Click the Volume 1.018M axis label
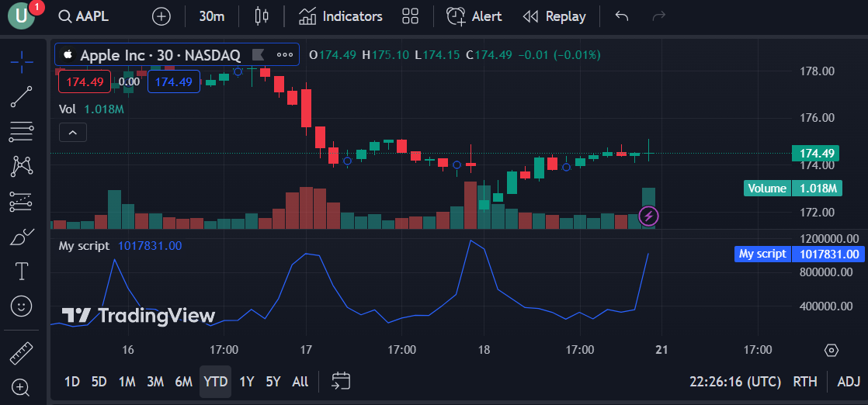This screenshot has height=405, width=868. pos(793,188)
